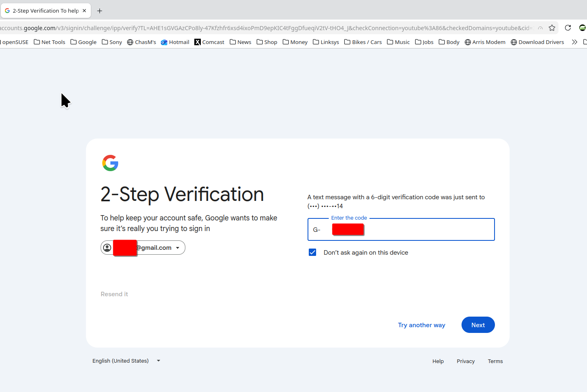Open the Arris Modem bookmark
The image size is (587, 392).
point(485,42)
